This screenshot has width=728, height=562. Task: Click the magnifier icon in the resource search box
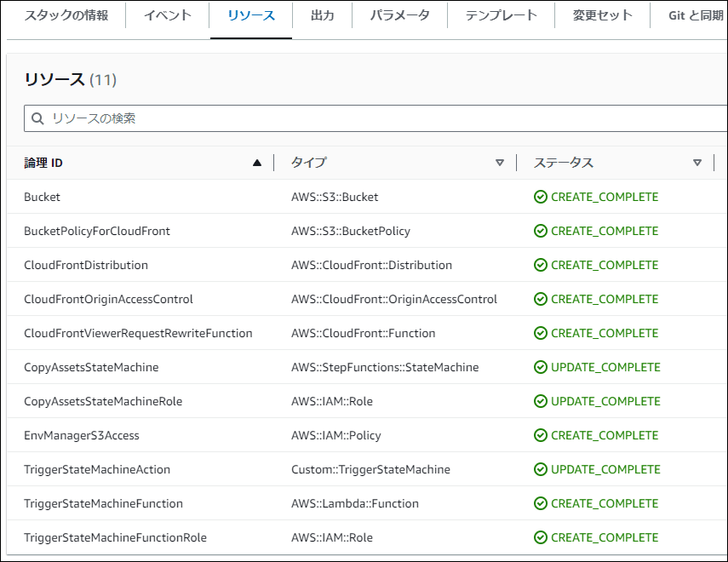tap(37, 118)
